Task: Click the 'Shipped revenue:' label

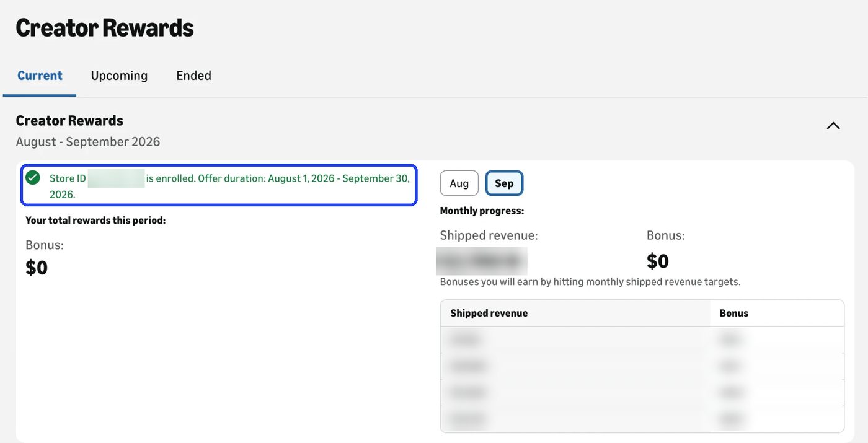Action: click(489, 235)
